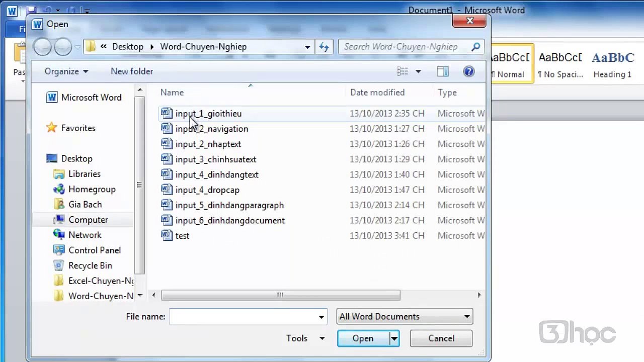Cancel the Open dialog
The height and width of the screenshot is (362, 644).
(441, 338)
